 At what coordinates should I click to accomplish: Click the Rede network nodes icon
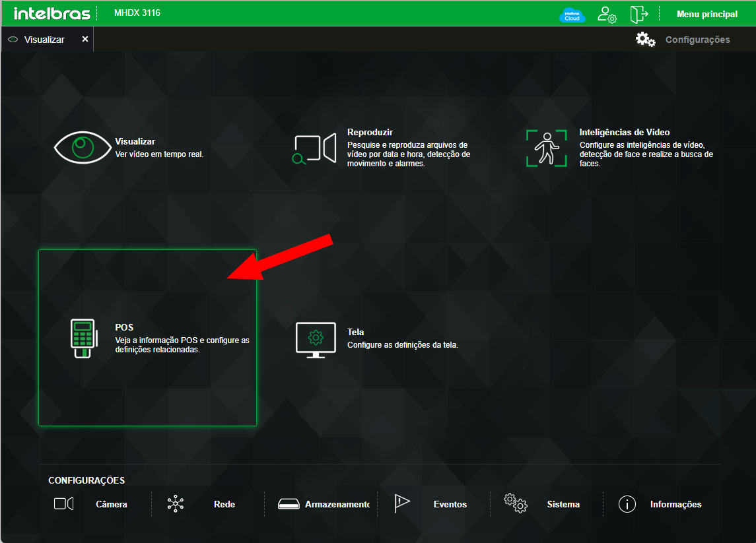tap(176, 503)
